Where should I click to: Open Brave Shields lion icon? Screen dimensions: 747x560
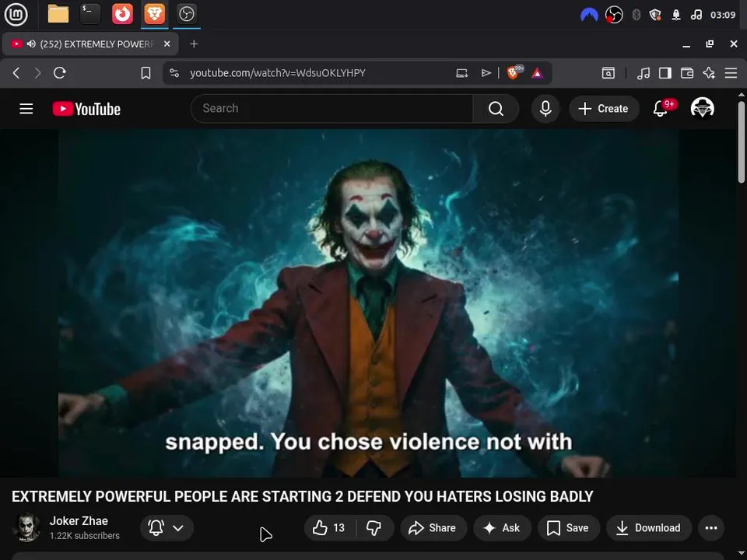[x=514, y=72]
